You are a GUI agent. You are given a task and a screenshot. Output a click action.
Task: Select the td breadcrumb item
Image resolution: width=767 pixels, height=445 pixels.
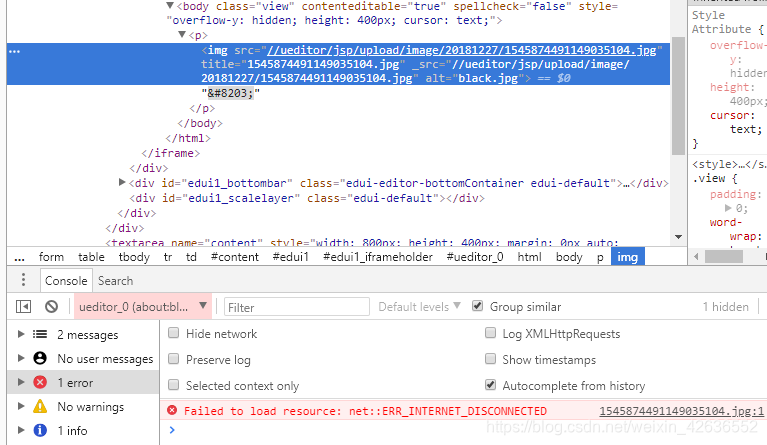tap(191, 257)
